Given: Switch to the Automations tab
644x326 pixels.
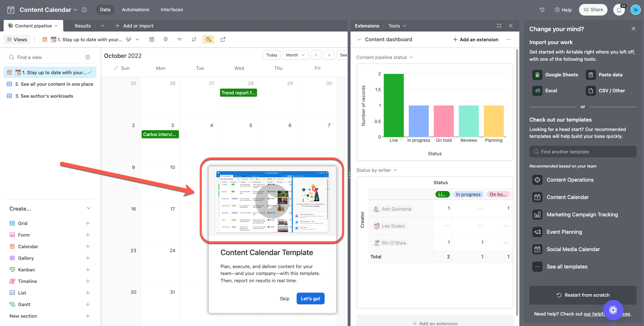Looking at the screenshot, I should click(x=136, y=10).
